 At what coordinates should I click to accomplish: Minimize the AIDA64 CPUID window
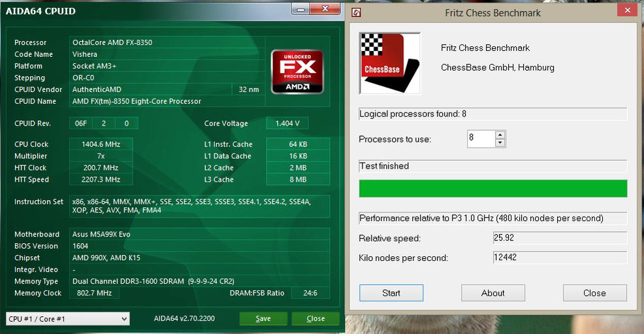tap(300, 8)
